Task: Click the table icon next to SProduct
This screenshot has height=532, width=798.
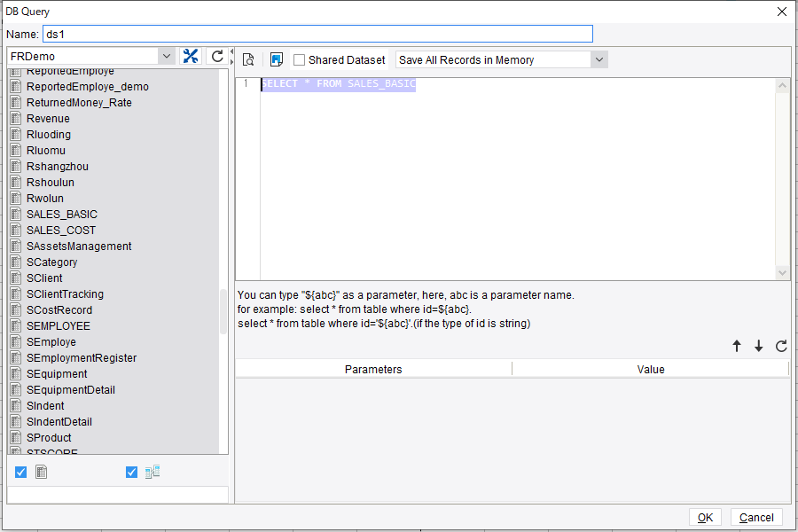Action: (x=16, y=437)
